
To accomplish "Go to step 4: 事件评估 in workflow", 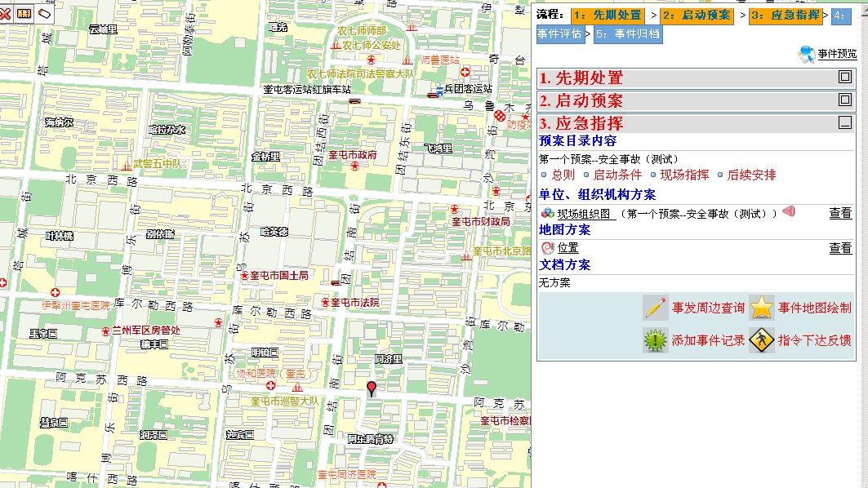I will (x=560, y=33).
